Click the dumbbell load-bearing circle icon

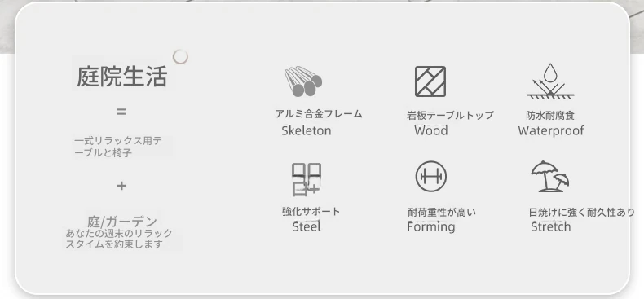point(431,176)
